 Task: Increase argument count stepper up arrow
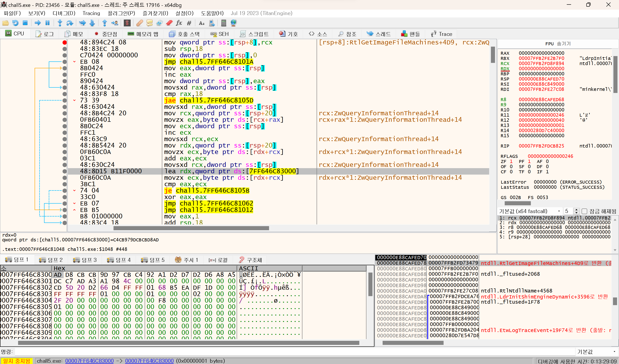576,210
